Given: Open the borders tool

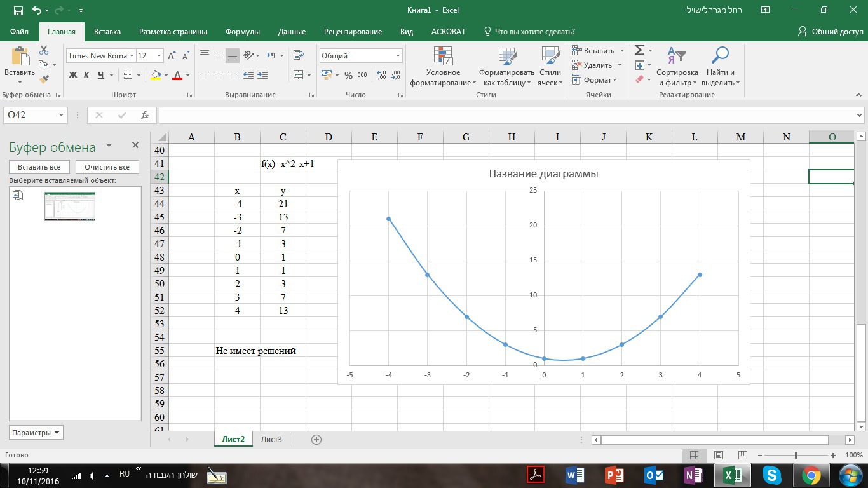Looking at the screenshot, I should [x=128, y=75].
